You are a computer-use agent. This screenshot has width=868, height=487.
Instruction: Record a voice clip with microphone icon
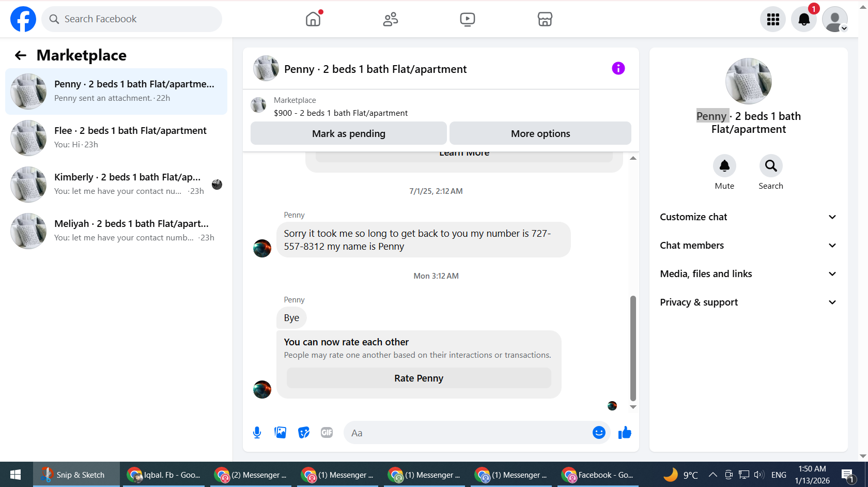tap(257, 433)
